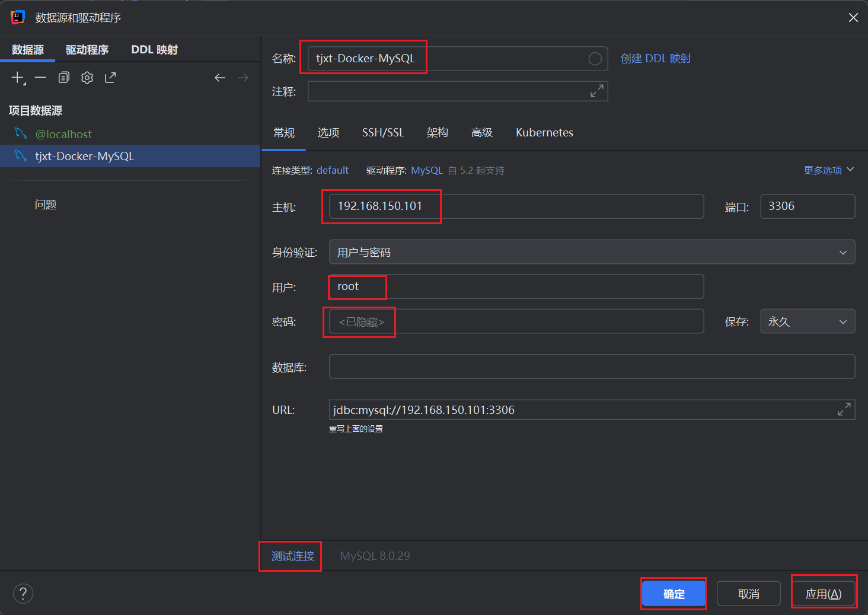The image size is (868, 615).
Task: Switch to the 驱动程序 tab
Action: click(87, 50)
